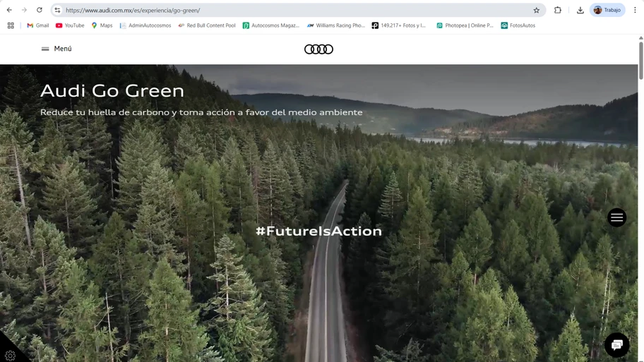Bookmark this page with the star icon
The width and height of the screenshot is (644, 362).
coord(537,11)
